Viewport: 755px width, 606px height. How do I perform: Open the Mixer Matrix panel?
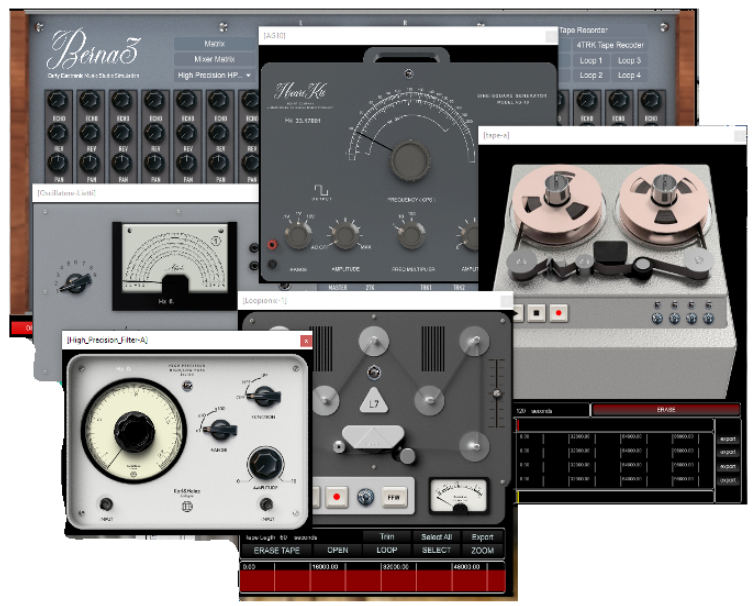point(214,59)
